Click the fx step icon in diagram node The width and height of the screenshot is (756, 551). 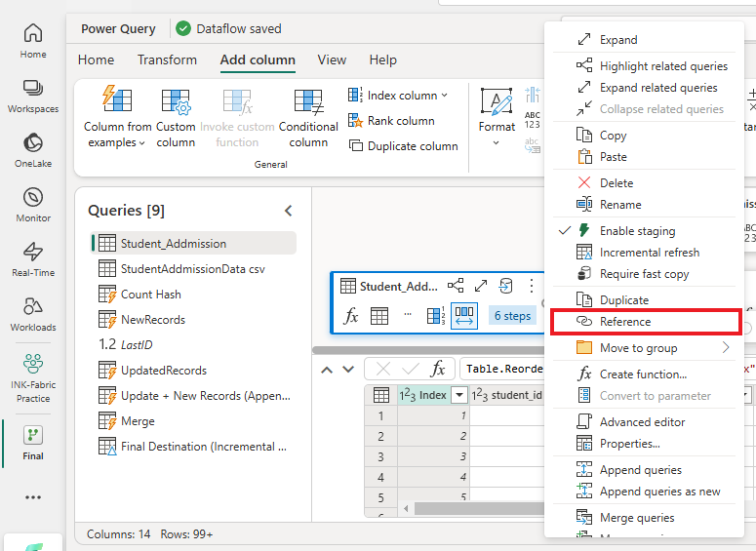(351, 316)
